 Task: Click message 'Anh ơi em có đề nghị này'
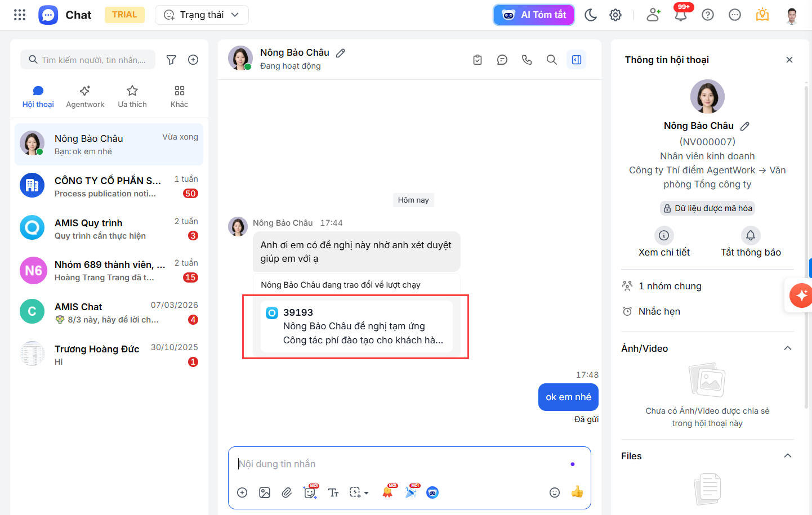[x=356, y=252]
